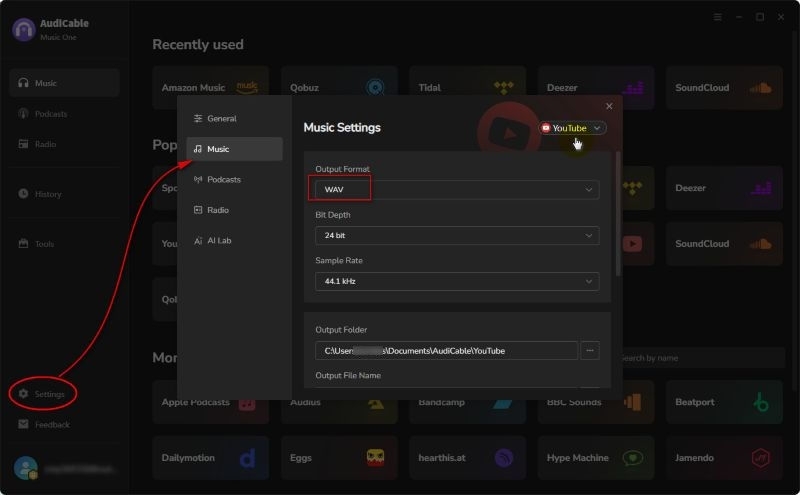
Task: Click the Radio settings icon
Action: coord(198,210)
